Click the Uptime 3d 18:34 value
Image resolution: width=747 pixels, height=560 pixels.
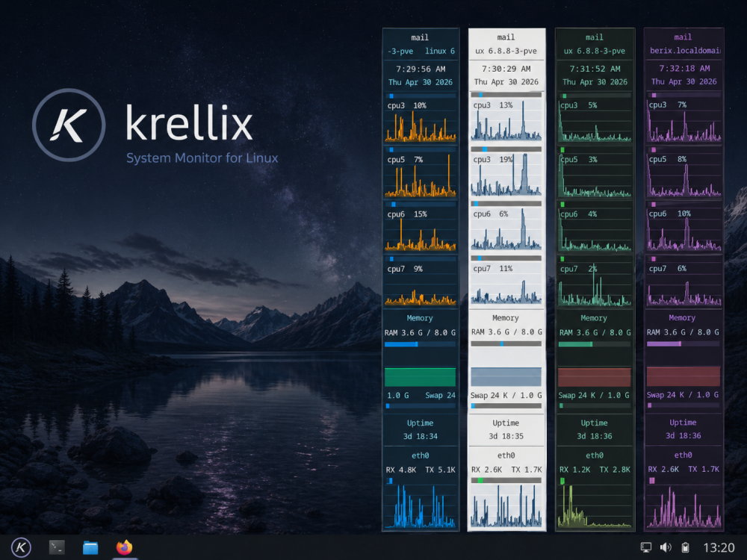tap(421, 436)
